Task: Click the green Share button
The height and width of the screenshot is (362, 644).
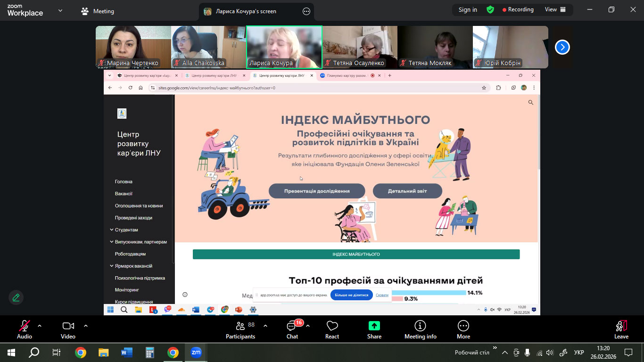Action: tap(374, 329)
